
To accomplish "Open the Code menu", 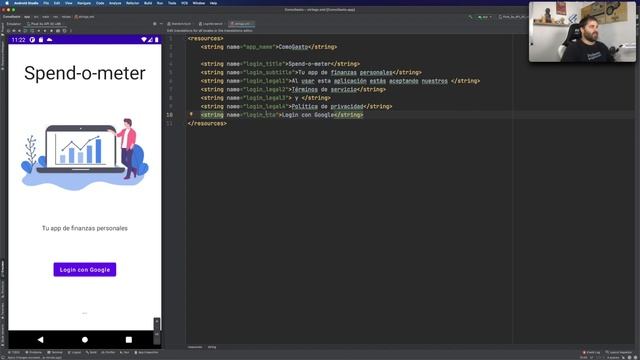I will 100,3.
